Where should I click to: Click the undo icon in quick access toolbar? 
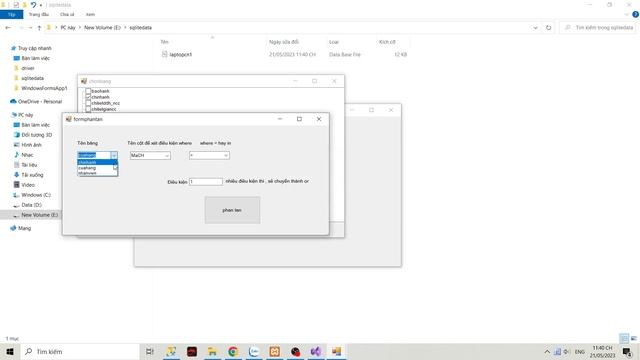[33, 5]
